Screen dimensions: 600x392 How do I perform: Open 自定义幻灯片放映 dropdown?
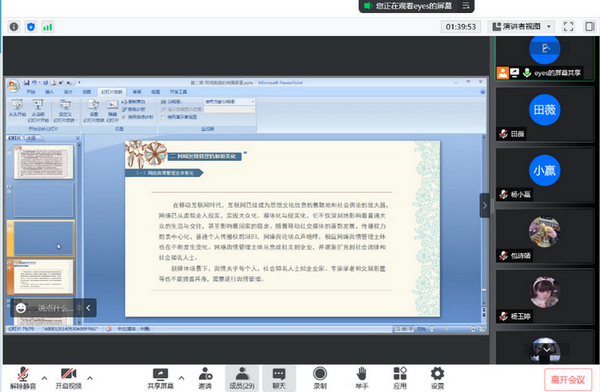[x=65, y=110]
